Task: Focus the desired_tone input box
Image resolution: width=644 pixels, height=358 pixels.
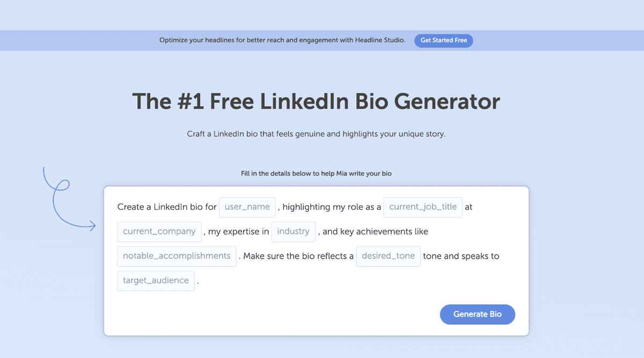Action: (x=388, y=256)
